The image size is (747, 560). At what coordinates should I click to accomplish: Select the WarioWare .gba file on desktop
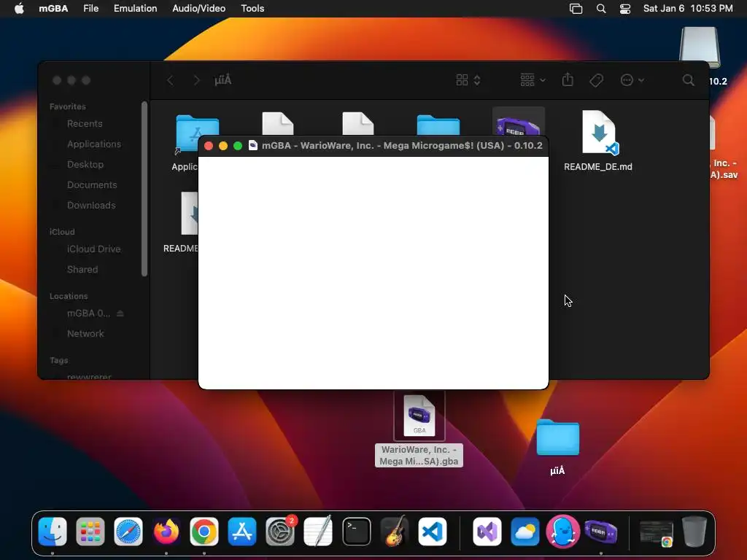pos(419,429)
